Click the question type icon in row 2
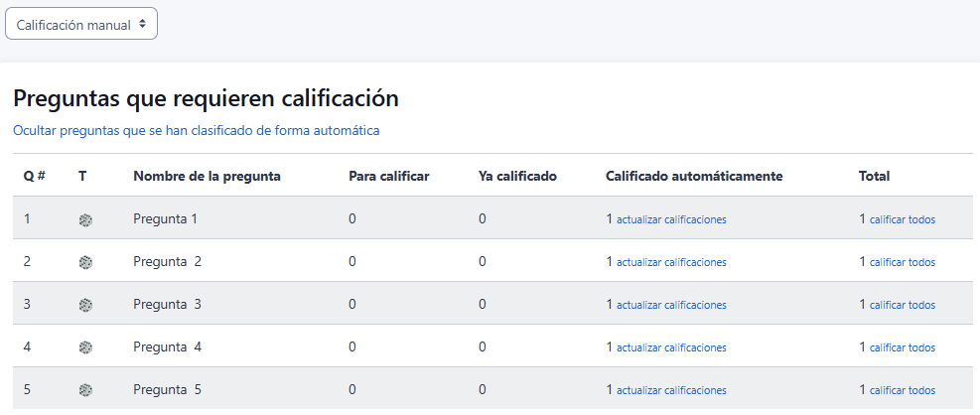 [85, 263]
